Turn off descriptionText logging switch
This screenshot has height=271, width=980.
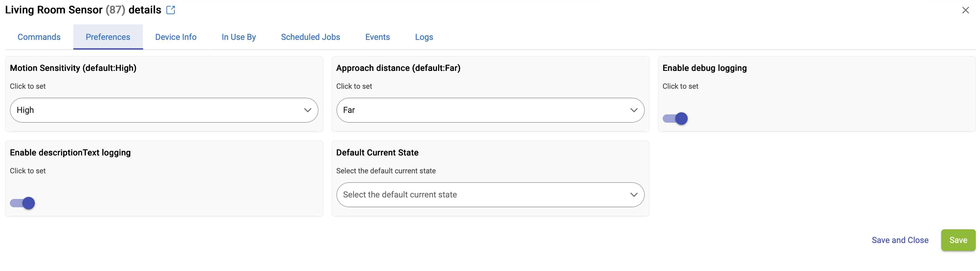coord(22,203)
